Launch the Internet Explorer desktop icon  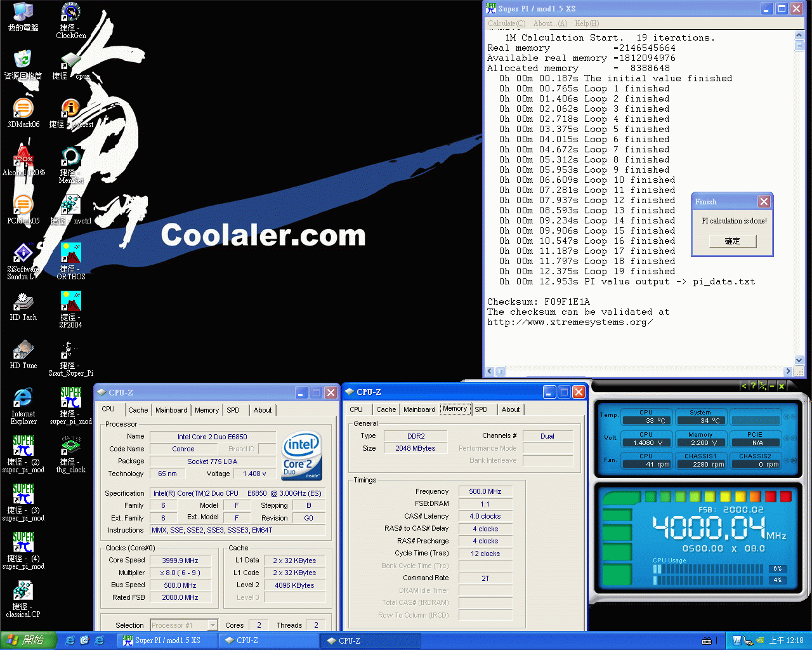coord(23,406)
